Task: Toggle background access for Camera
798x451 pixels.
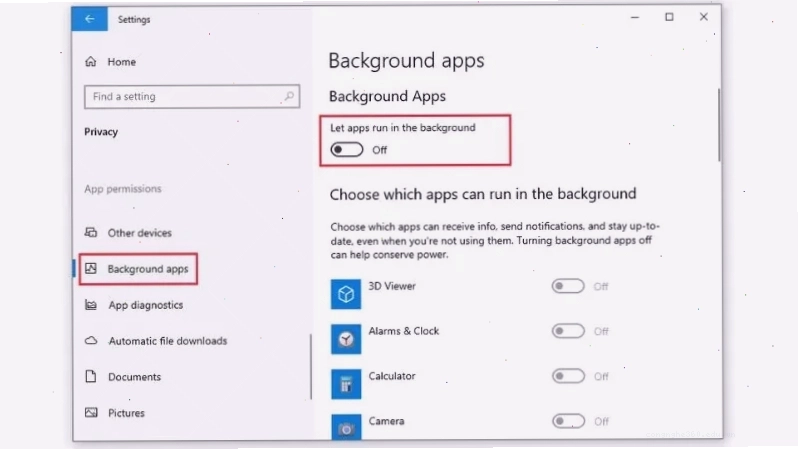Action: 568,421
